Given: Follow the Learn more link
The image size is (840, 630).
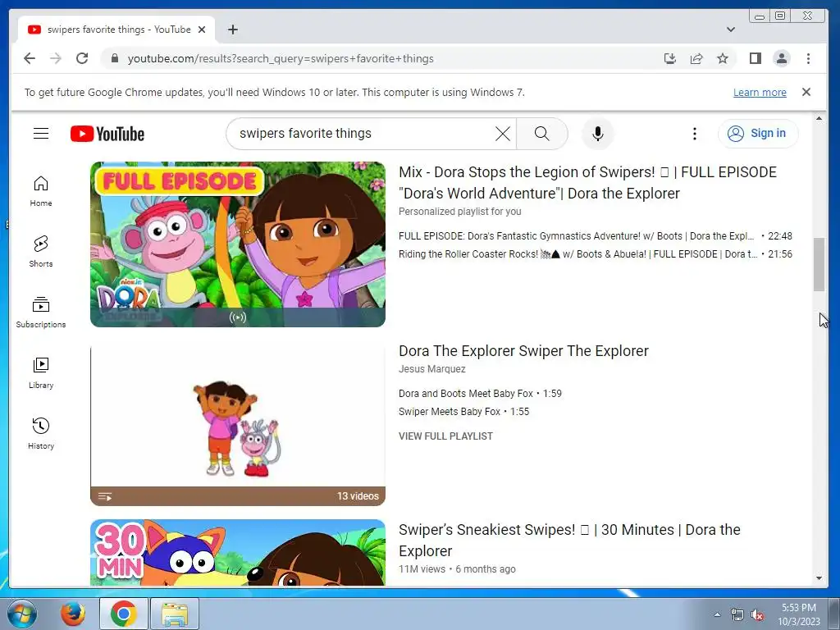Looking at the screenshot, I should click(760, 92).
